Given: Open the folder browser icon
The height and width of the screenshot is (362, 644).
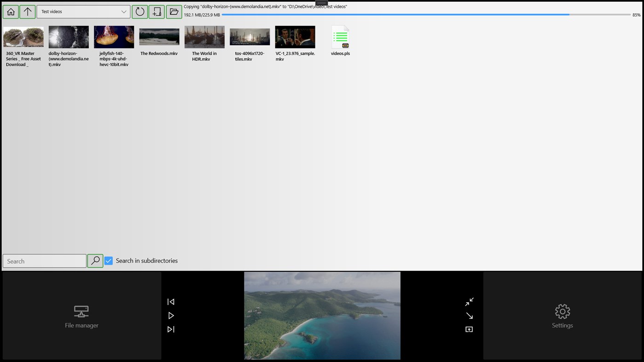Looking at the screenshot, I should (174, 11).
